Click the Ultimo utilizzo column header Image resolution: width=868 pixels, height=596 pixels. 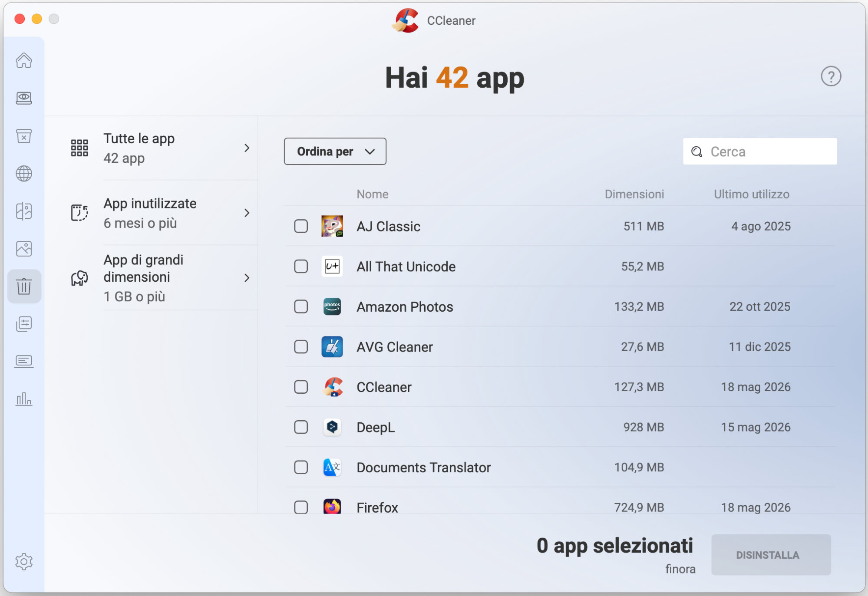(x=752, y=194)
